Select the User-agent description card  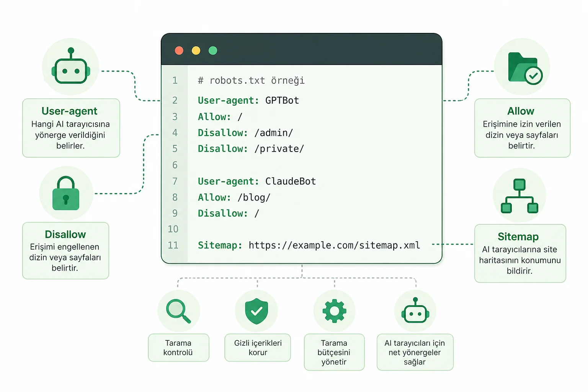click(71, 128)
